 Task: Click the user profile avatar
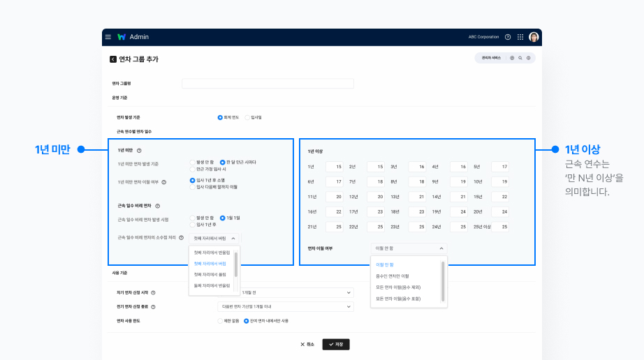pos(534,37)
